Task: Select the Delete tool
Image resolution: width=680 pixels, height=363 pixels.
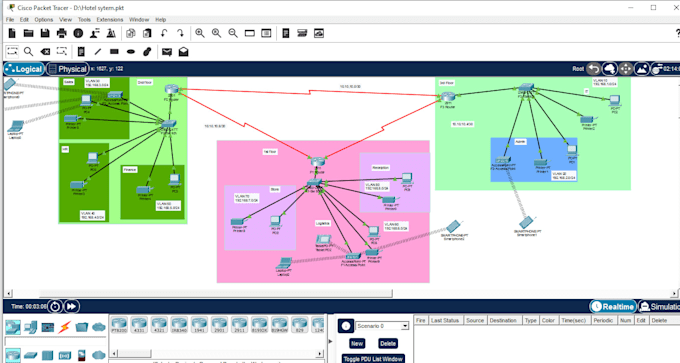Action: coord(45,52)
